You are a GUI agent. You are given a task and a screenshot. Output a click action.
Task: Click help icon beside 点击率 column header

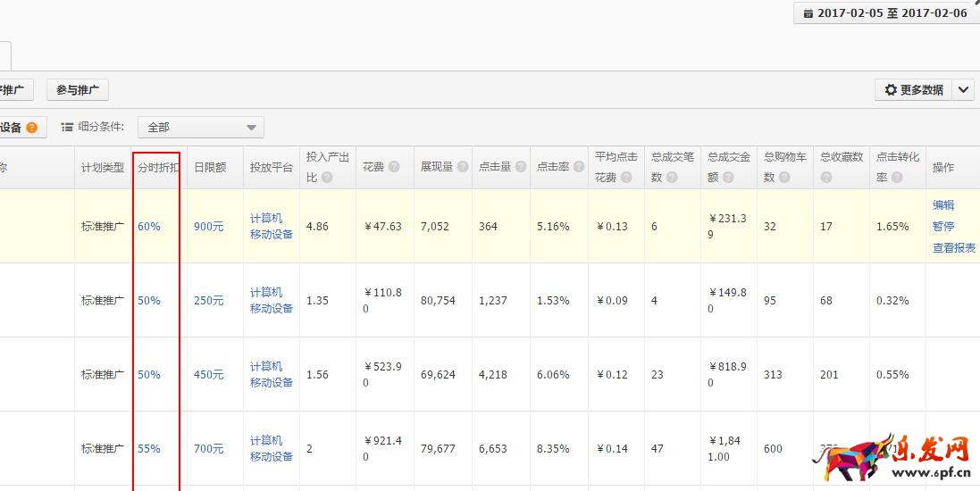(x=579, y=168)
